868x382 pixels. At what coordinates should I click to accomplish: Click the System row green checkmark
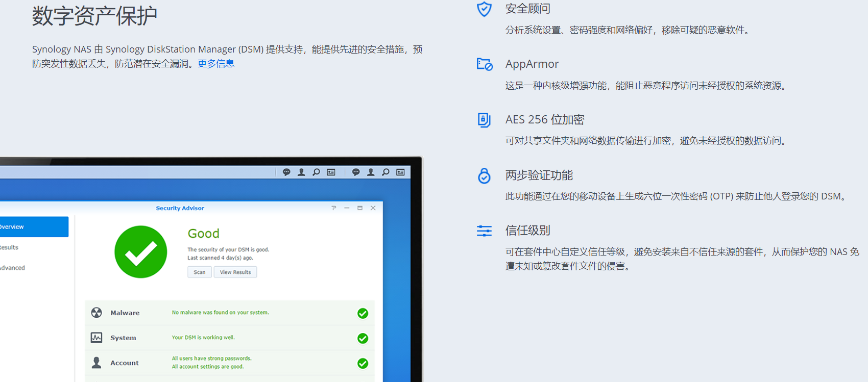(x=363, y=338)
